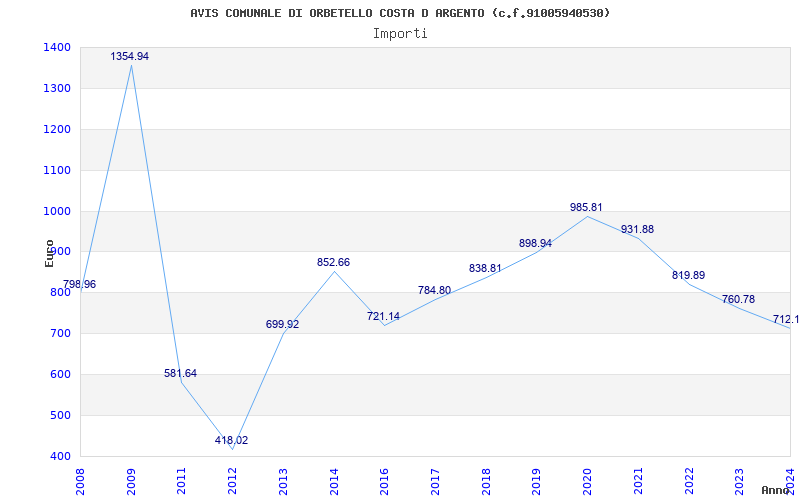Click the 784.80 data label
Screen dimensions: 800x500
434,290
